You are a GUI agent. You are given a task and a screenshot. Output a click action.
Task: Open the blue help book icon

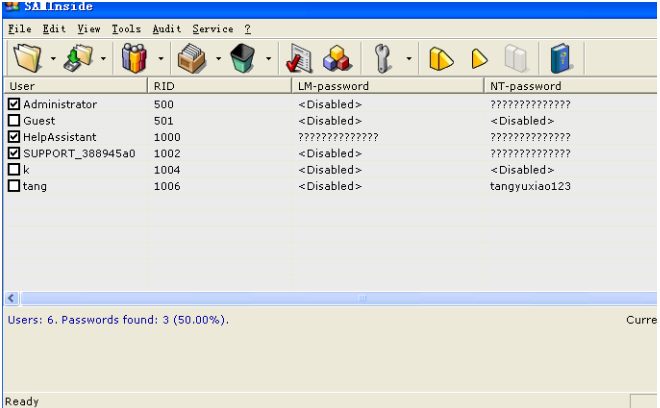561,58
